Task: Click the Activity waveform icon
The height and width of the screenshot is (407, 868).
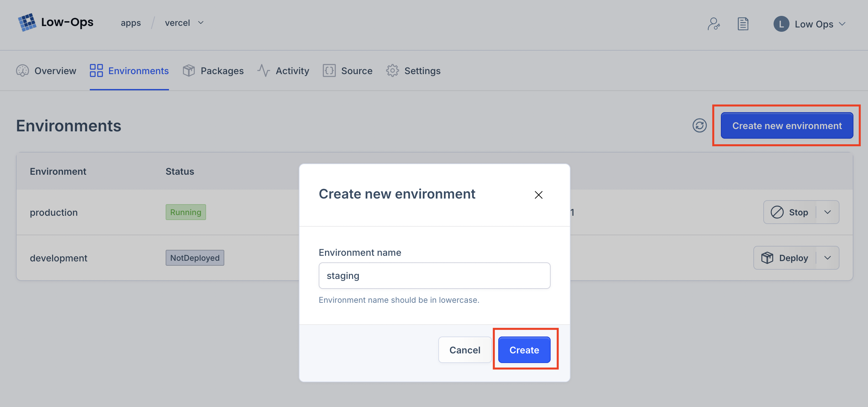Action: tap(263, 71)
